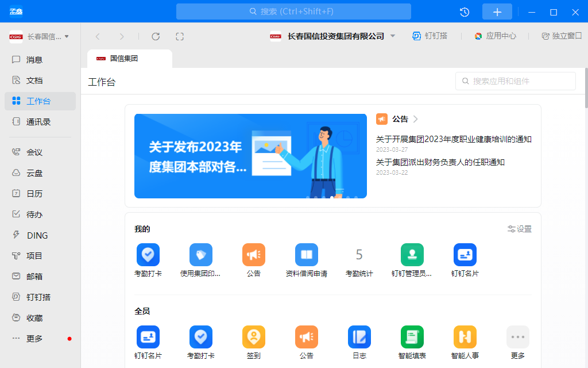Click the 设置 button in 我的 section

(x=520, y=229)
